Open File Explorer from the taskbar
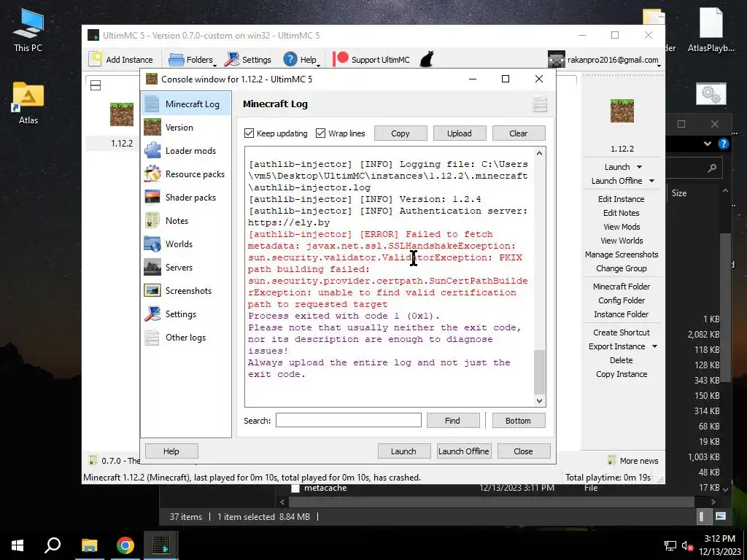The width and height of the screenshot is (747, 560). (89, 545)
